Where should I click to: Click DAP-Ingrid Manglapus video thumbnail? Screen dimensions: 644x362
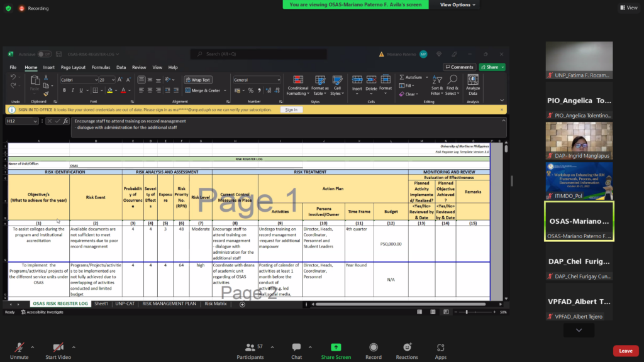click(579, 141)
